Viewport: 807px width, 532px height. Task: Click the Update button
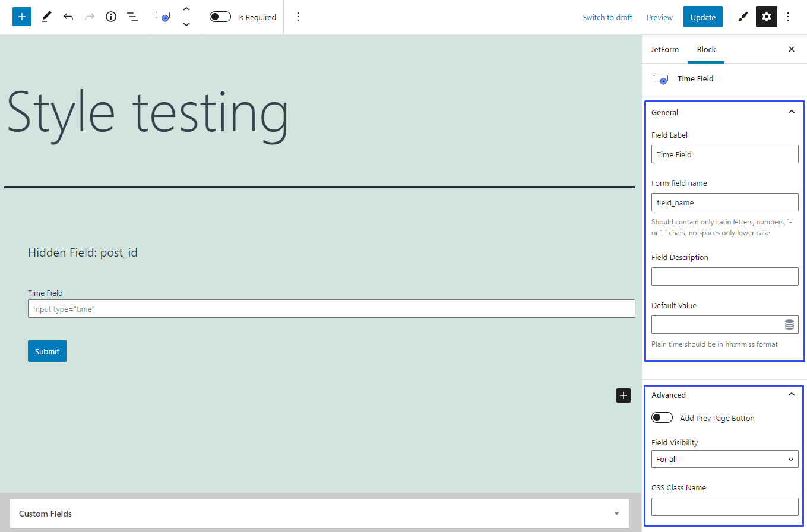(x=702, y=17)
